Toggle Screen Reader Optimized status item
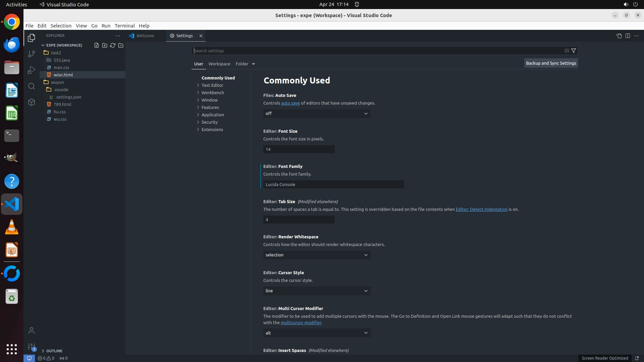This screenshot has height=362, width=644. [604, 358]
